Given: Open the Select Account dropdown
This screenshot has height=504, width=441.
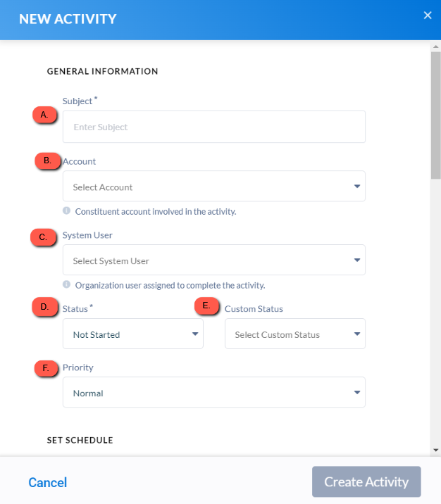Looking at the screenshot, I should pyautogui.click(x=214, y=186).
